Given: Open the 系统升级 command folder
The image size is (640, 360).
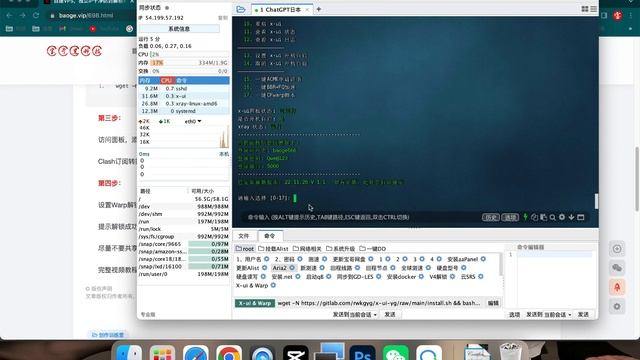Looking at the screenshot, I should (x=340, y=249).
